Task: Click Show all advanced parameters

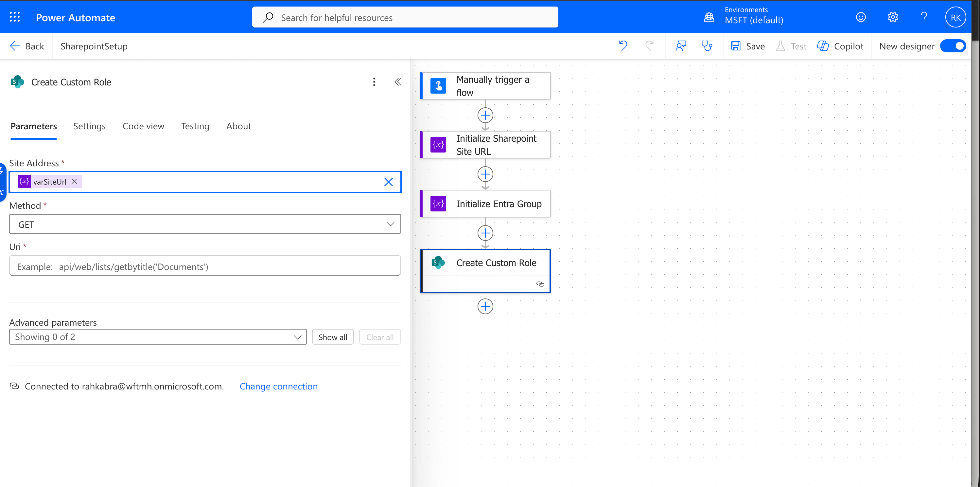Action: coord(332,337)
